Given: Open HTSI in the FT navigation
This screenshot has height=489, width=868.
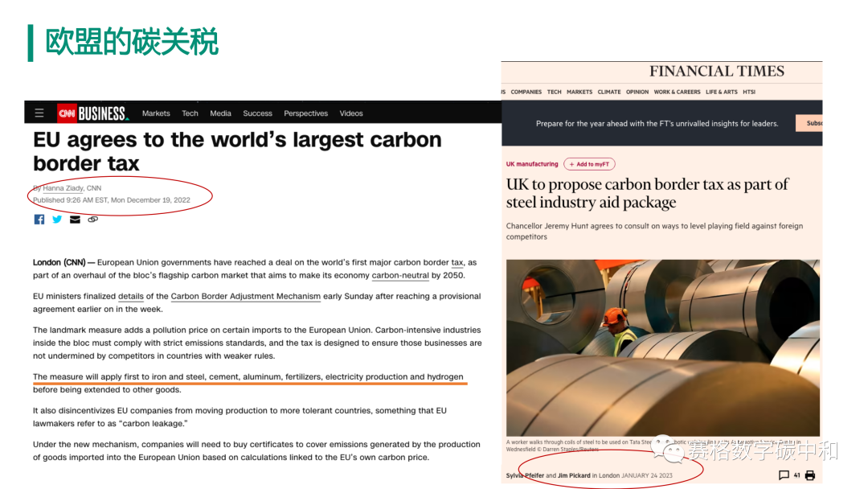Looking at the screenshot, I should pos(749,92).
